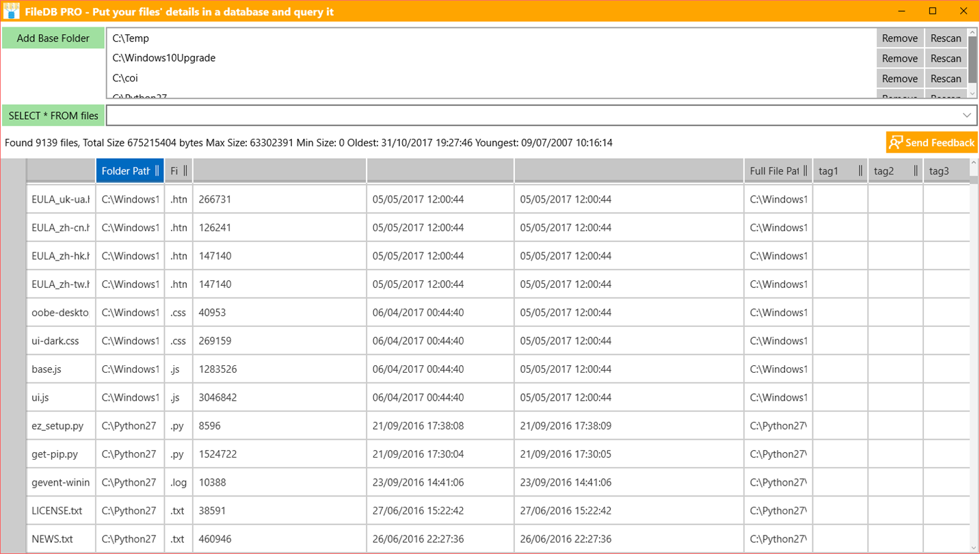Click inside the SQL query input field

pos(532,116)
